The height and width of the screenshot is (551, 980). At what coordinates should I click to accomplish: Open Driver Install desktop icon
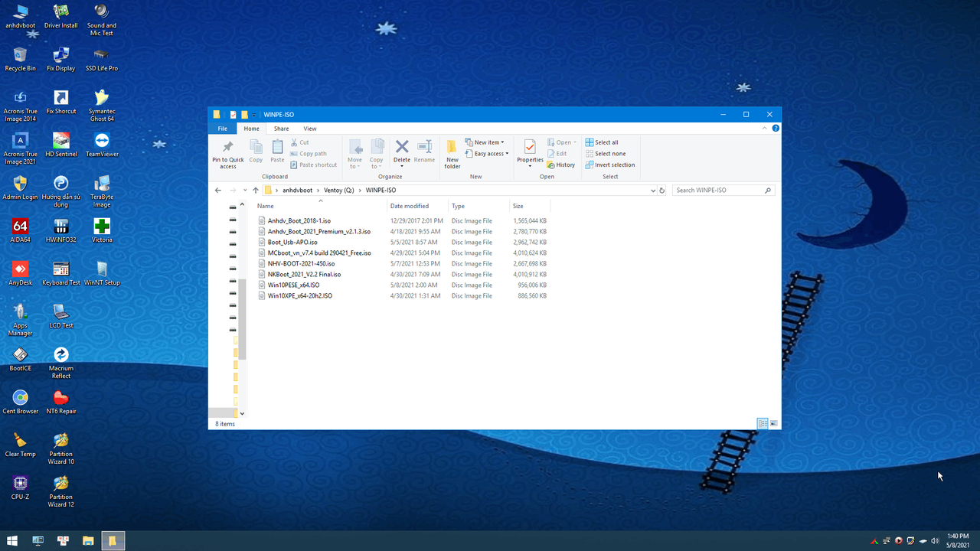(61, 18)
